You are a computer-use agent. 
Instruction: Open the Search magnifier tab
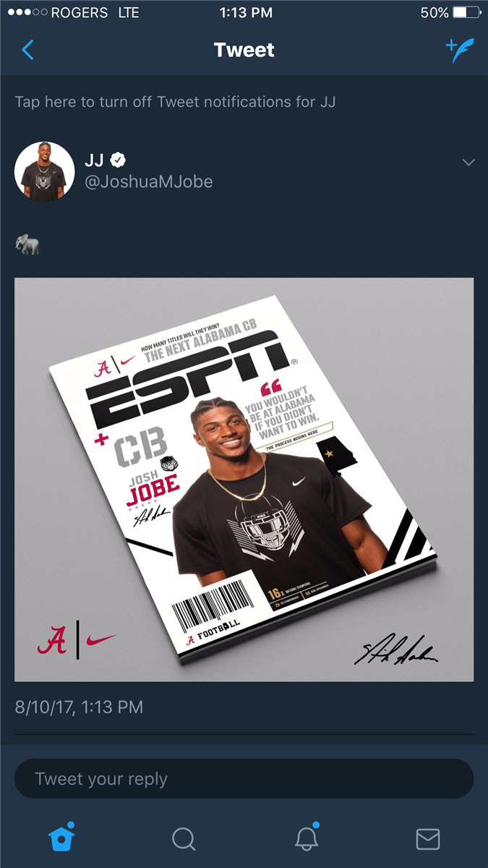184,838
